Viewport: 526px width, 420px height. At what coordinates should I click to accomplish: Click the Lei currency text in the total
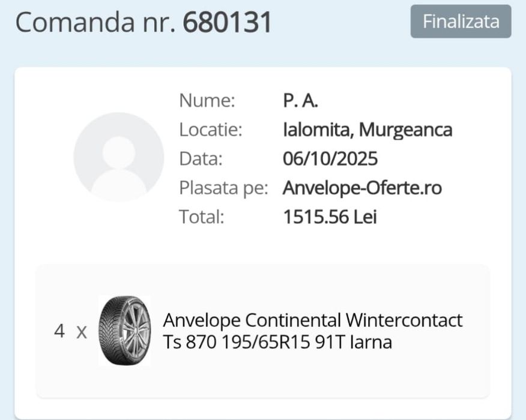click(365, 217)
